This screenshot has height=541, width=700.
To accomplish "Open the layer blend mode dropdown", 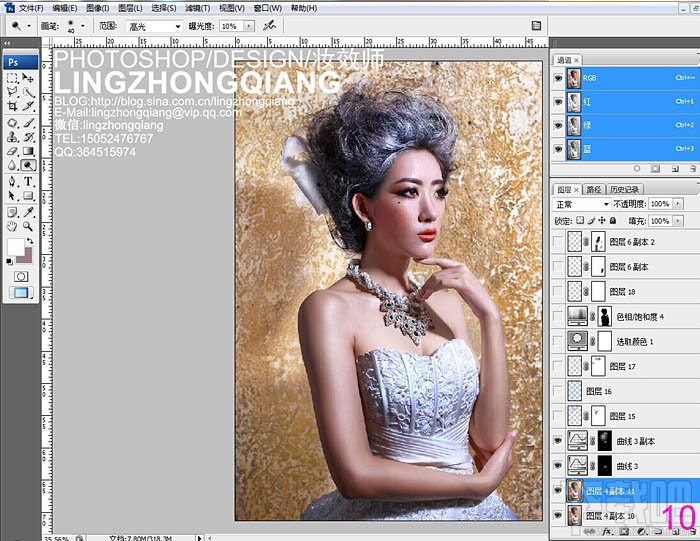I will pos(582,204).
